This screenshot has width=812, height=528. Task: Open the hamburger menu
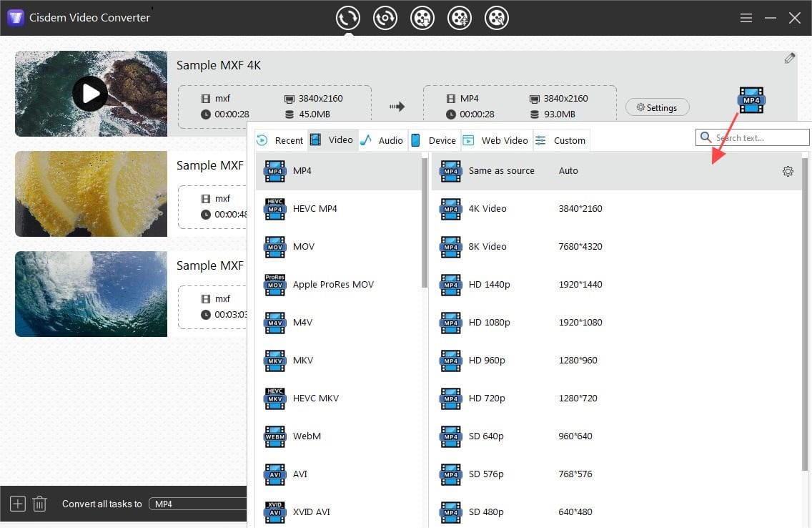tap(746, 17)
